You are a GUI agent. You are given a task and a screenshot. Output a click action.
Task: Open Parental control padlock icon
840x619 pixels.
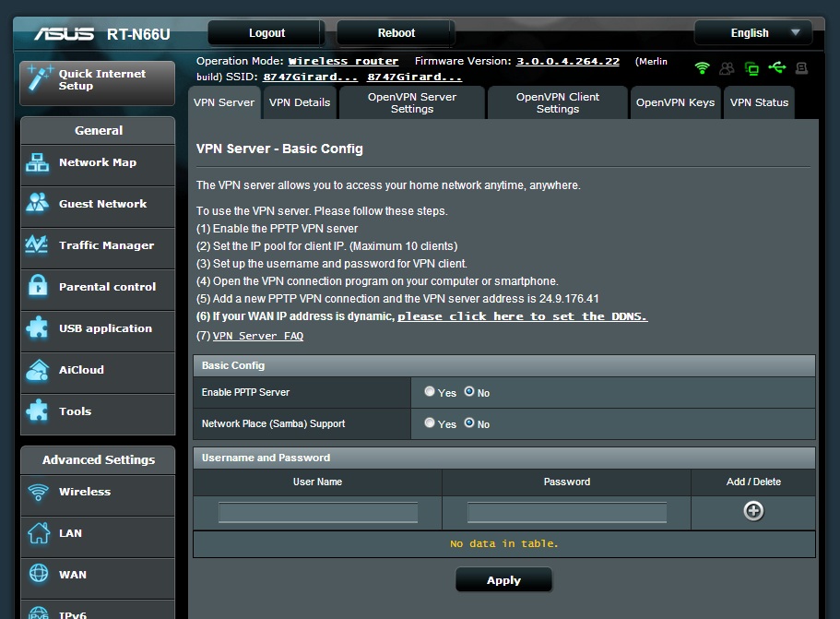click(x=38, y=286)
